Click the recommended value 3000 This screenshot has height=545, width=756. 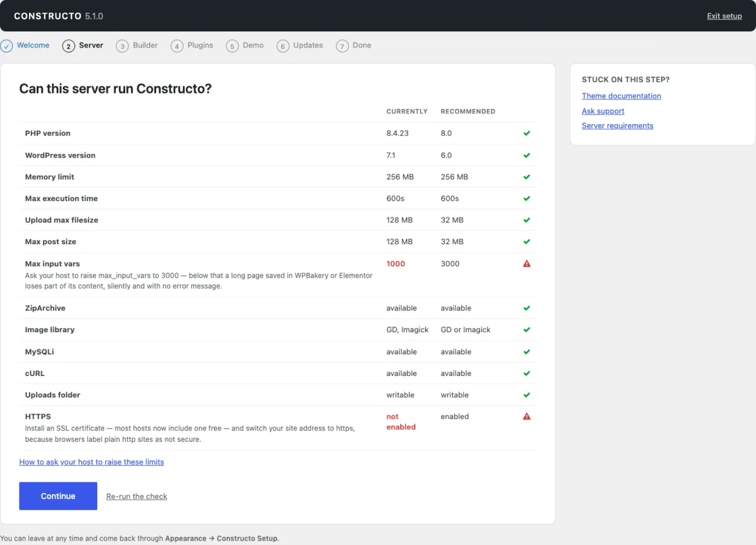pyautogui.click(x=450, y=264)
